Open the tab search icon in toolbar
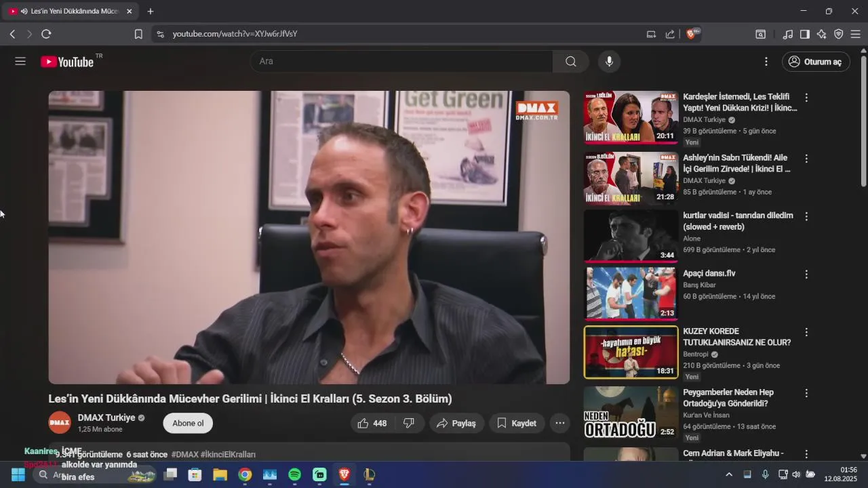Viewport: 868px width, 488px height. coord(761,34)
